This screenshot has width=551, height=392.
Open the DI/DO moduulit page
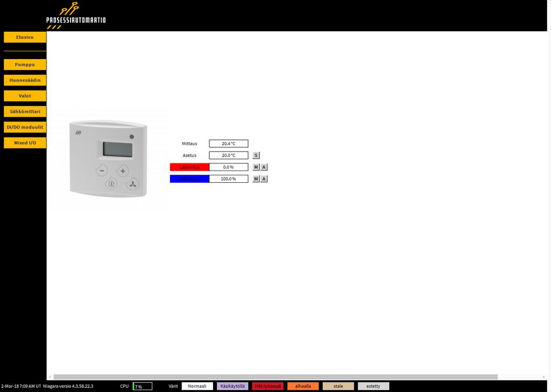[x=25, y=127]
